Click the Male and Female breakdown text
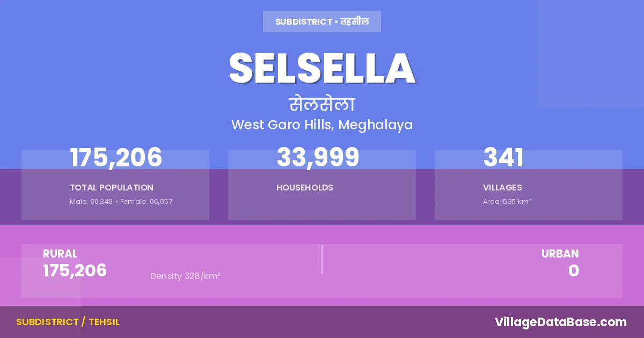The height and width of the screenshot is (338, 644). (121, 202)
